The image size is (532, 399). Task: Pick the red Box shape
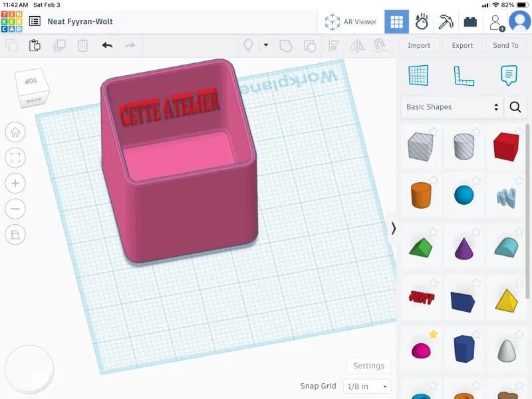(x=506, y=146)
